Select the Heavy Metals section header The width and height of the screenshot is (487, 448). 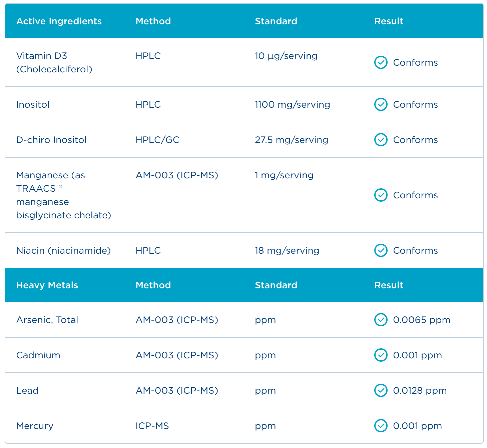tap(47, 285)
